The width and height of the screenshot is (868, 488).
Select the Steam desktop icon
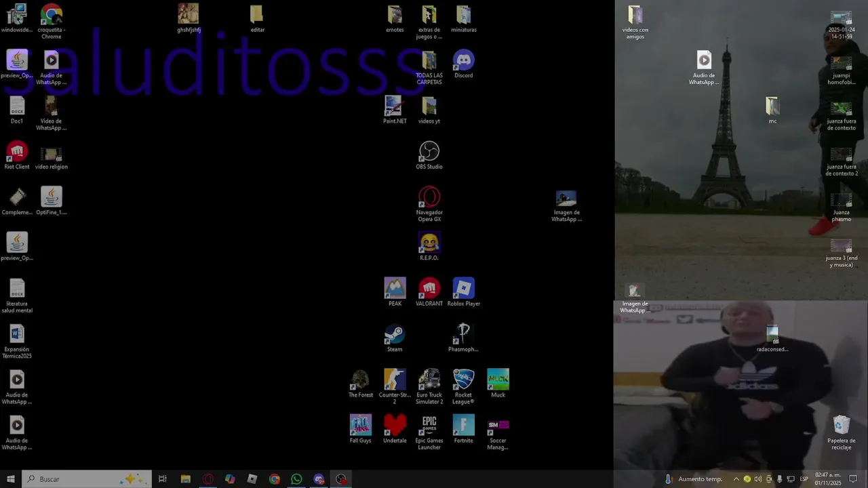point(395,338)
